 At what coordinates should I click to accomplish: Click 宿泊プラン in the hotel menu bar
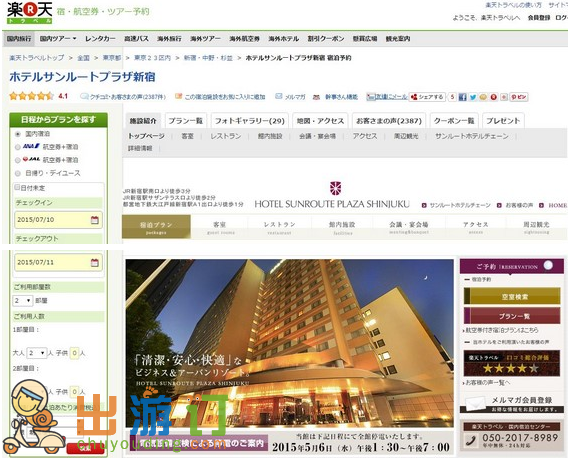click(156, 227)
